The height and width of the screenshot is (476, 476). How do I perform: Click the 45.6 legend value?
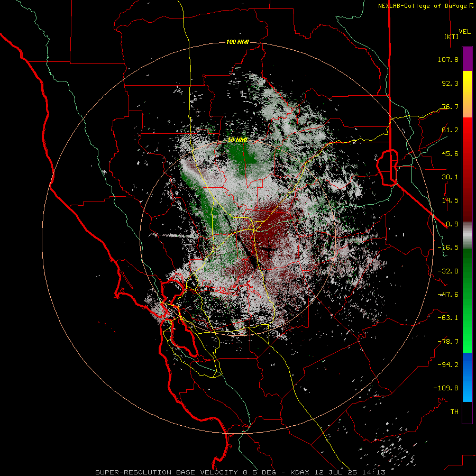tap(450, 153)
